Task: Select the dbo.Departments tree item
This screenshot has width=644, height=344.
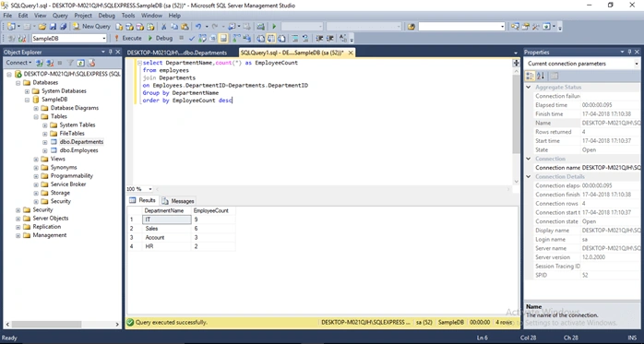Action: [81, 142]
